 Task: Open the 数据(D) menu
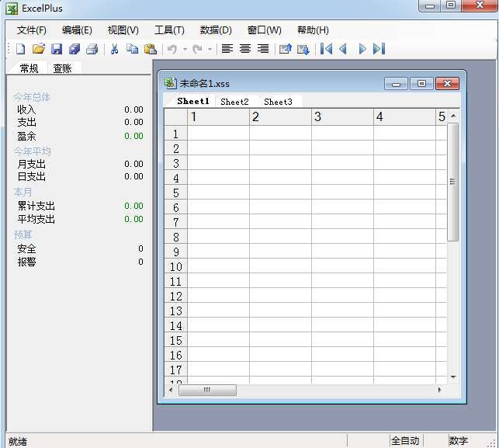[x=216, y=30]
